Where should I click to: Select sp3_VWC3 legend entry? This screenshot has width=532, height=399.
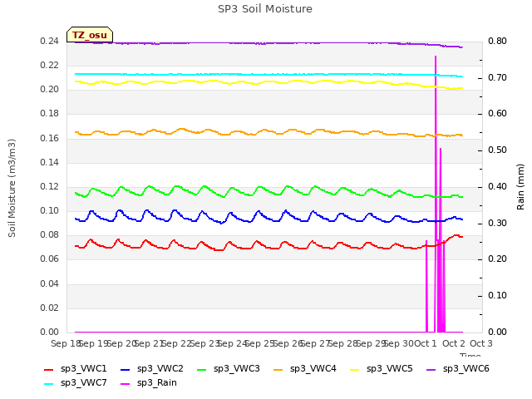pos(229,369)
